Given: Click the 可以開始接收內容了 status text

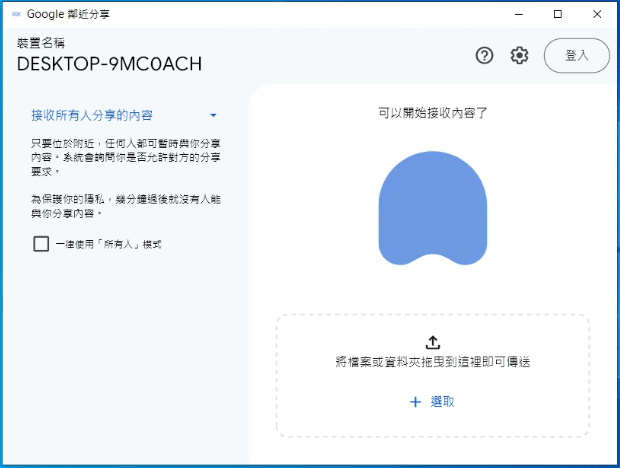Looking at the screenshot, I should click(x=433, y=113).
